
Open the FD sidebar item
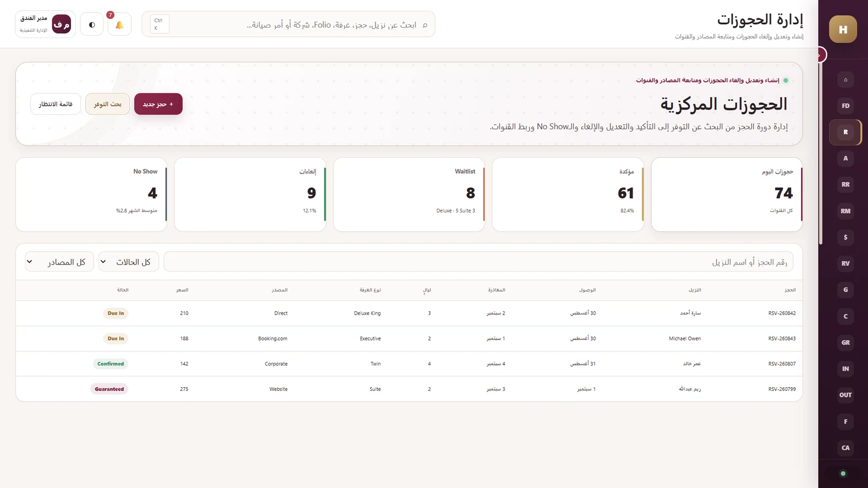(x=845, y=106)
